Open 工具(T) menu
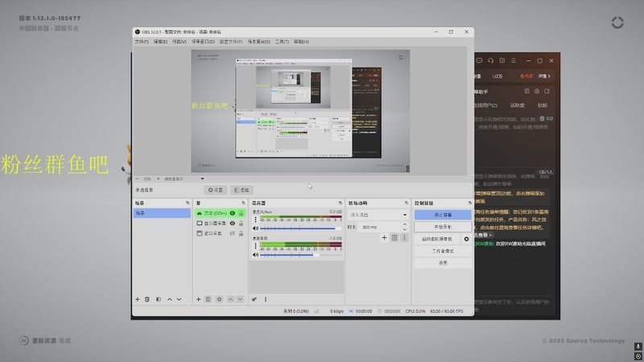 tap(282, 42)
